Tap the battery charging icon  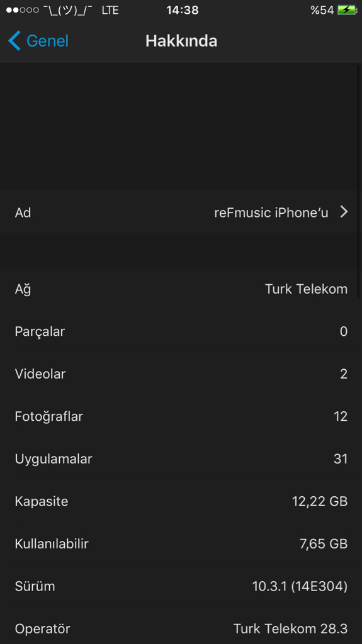tap(347, 10)
